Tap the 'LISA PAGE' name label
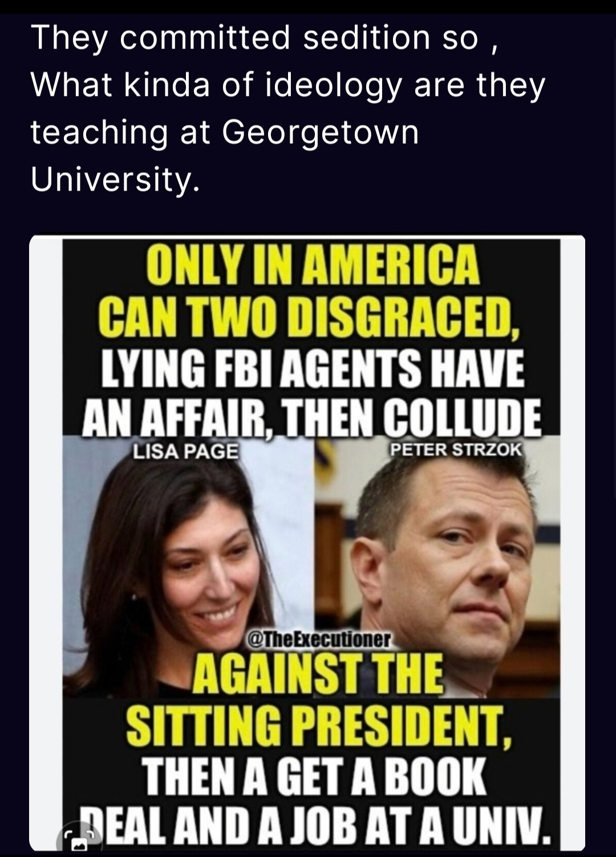 [x=185, y=451]
